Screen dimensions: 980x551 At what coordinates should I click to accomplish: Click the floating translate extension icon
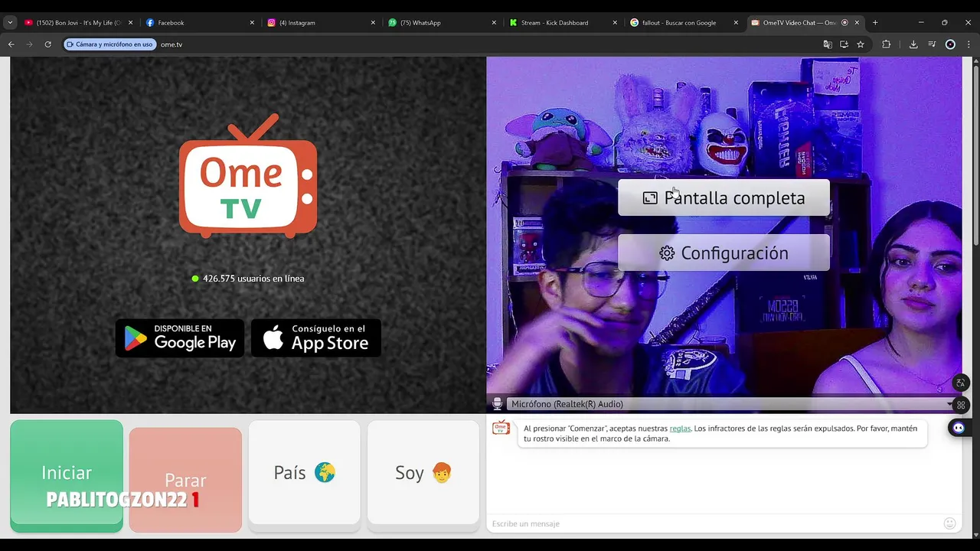pos(961,383)
